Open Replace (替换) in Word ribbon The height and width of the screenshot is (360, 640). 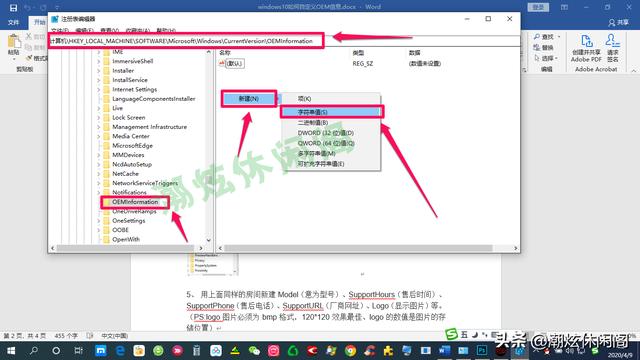543,48
